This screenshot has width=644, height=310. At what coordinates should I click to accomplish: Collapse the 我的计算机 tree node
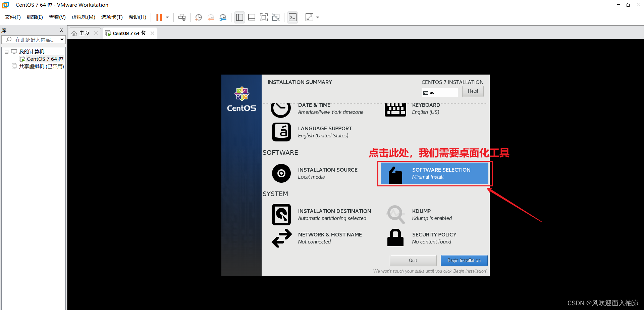pos(6,52)
